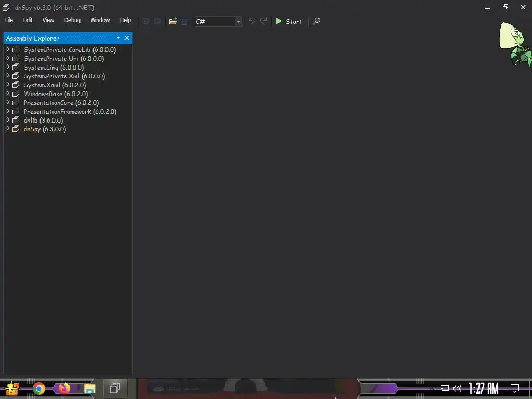Click the assembly icon beside PresentationFramework

pyautogui.click(x=16, y=111)
